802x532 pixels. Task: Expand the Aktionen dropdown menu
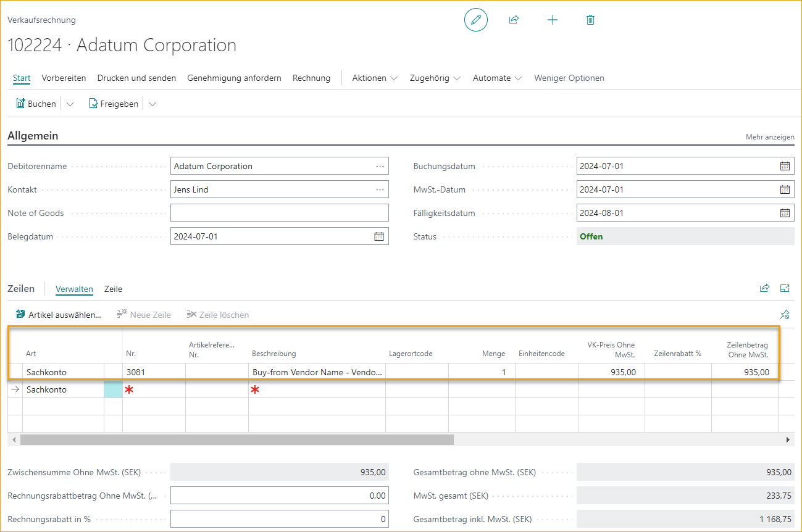pos(375,78)
